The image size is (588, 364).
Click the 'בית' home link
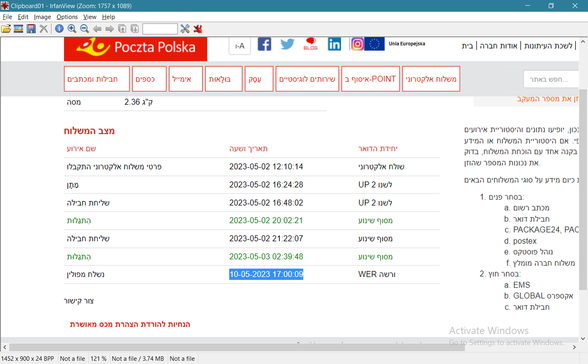tap(467, 46)
